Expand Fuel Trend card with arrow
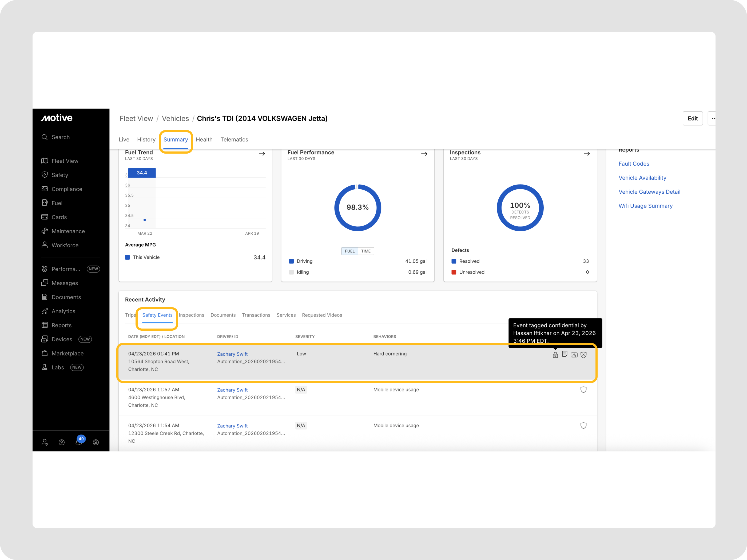Viewport: 747px width, 560px height. (262, 154)
